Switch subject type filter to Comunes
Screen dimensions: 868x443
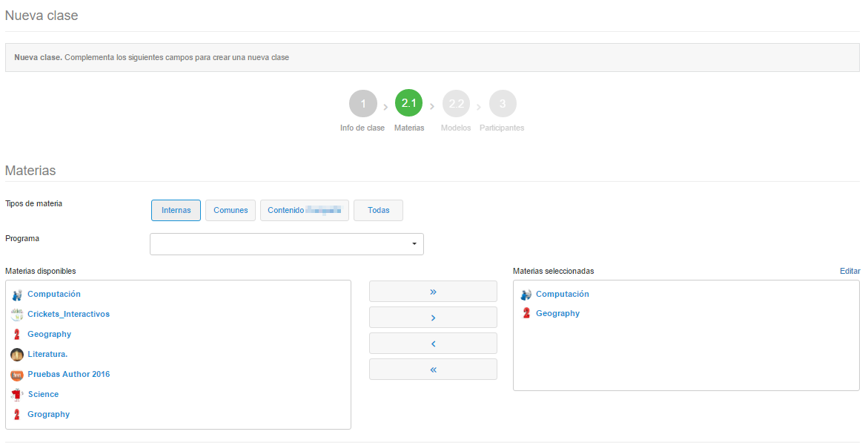pos(231,210)
